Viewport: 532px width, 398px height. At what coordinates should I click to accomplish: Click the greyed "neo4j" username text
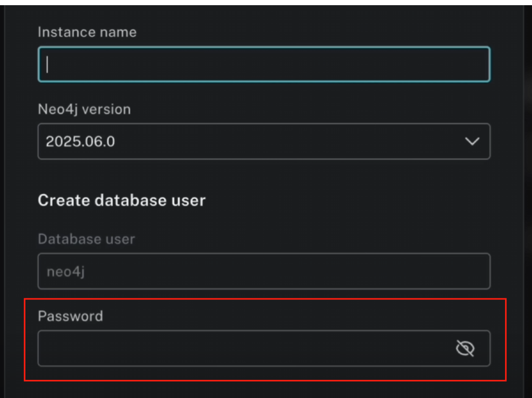pos(65,271)
